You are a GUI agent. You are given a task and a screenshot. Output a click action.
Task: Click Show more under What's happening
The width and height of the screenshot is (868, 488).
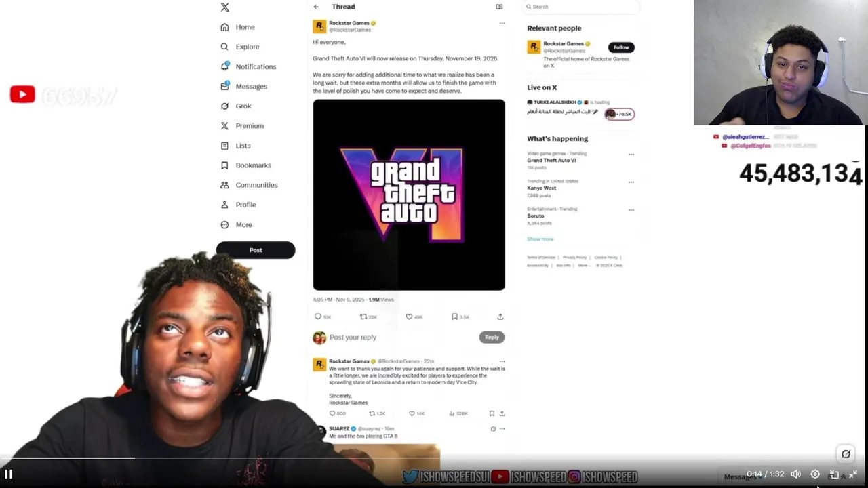[x=540, y=239]
